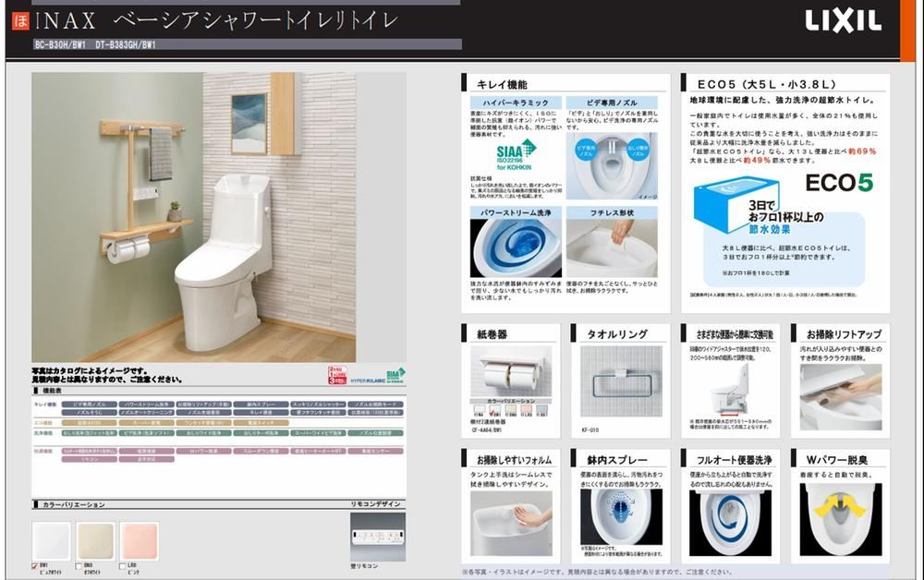Click the large ECO5 logo

[x=839, y=183]
